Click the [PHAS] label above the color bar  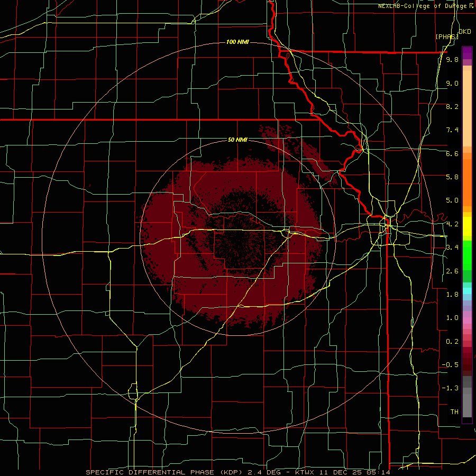click(x=446, y=36)
